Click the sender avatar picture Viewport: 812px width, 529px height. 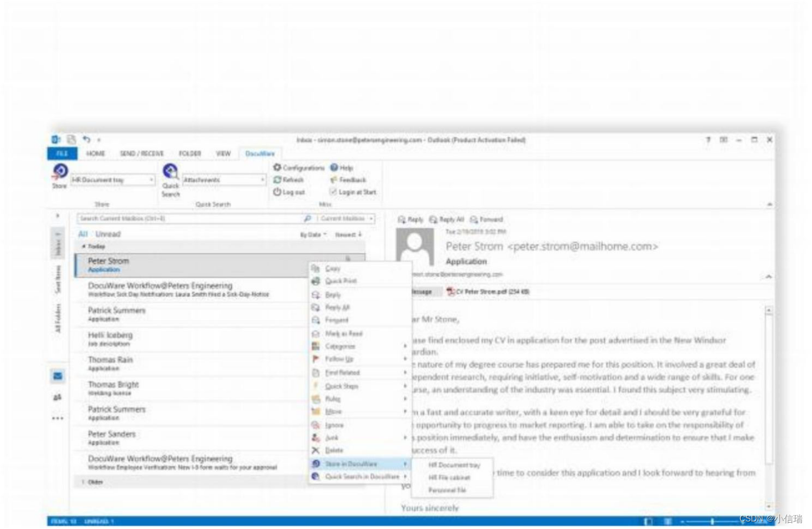click(x=415, y=248)
